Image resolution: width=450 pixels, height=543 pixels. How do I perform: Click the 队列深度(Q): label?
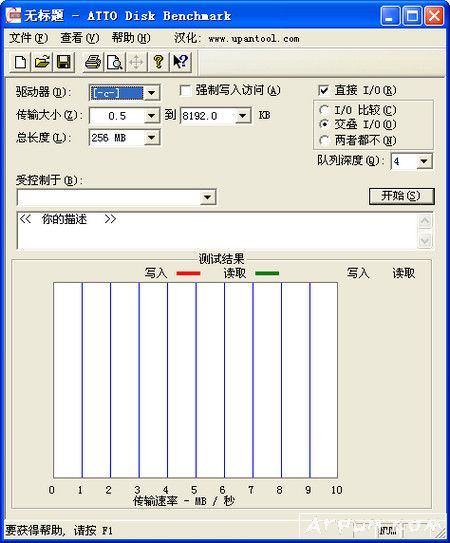(x=351, y=160)
